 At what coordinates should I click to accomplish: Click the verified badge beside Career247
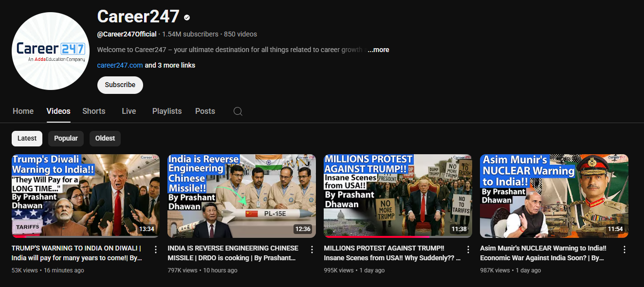187,18
